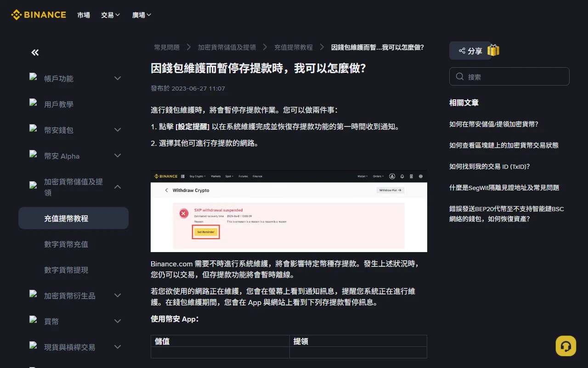Open 用戶教學 sidebar item
This screenshot has height=368, width=588.
[x=73, y=104]
